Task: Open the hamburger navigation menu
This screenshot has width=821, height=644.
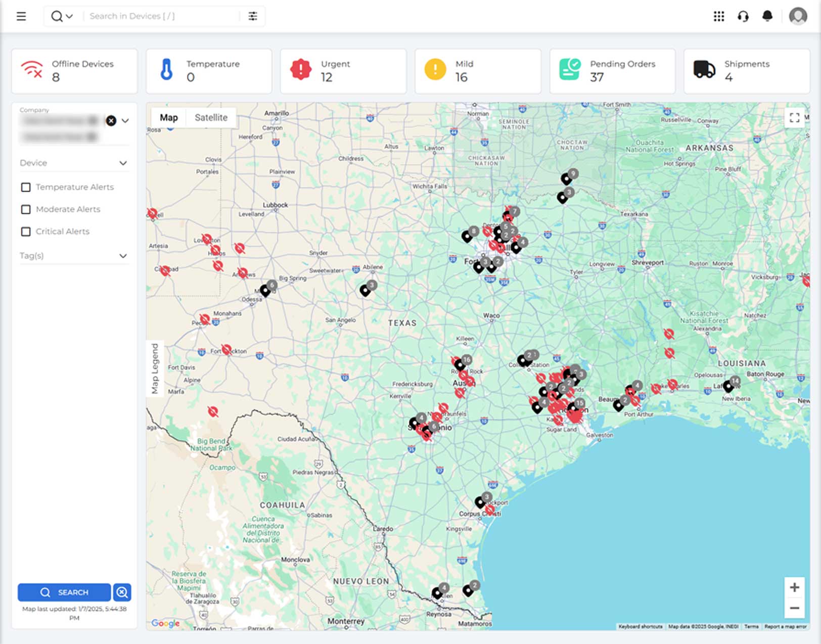Action: tap(21, 16)
